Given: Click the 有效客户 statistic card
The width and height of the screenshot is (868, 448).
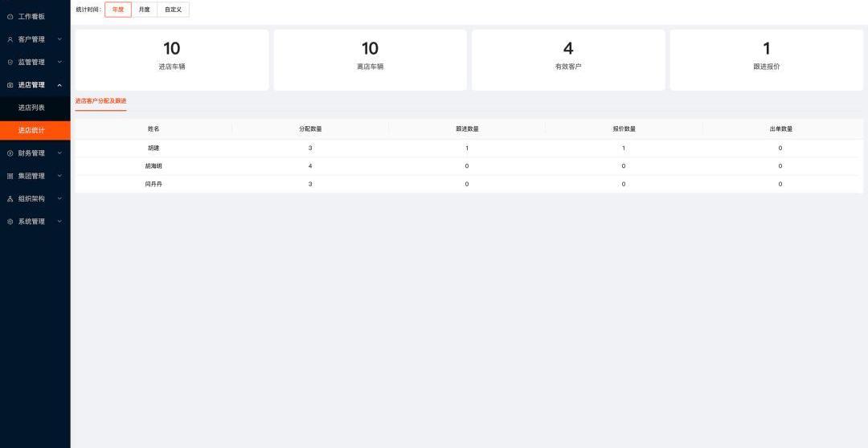Looking at the screenshot, I should pyautogui.click(x=568, y=59).
